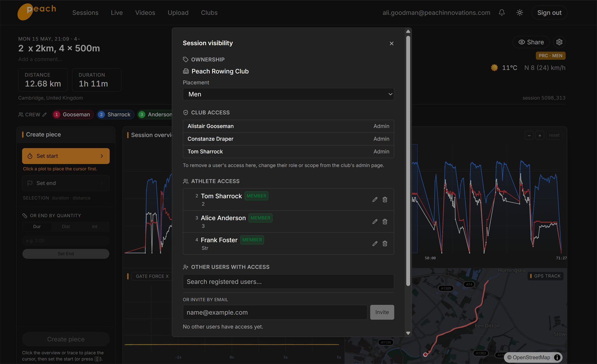
Task: Select crew chip Gooseman
Action: point(73,115)
